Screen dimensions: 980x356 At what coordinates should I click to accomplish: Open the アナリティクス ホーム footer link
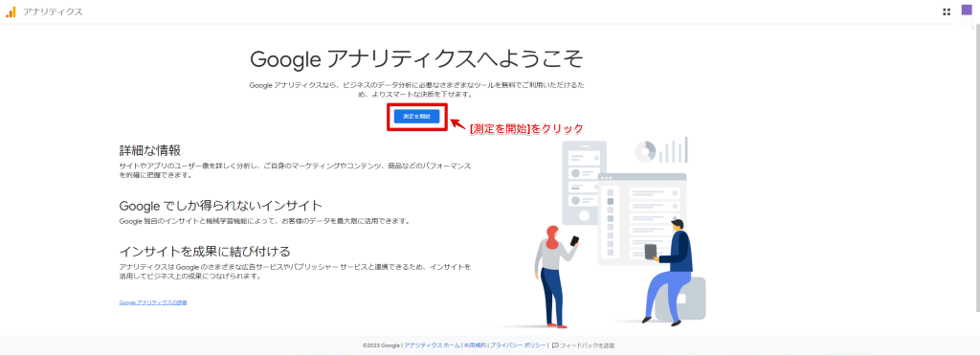pyautogui.click(x=432, y=345)
